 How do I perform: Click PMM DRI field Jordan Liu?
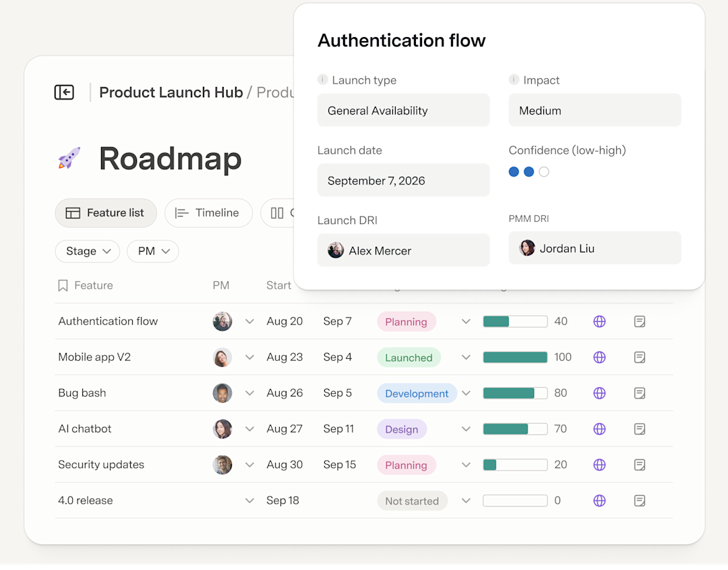pyautogui.click(x=595, y=248)
